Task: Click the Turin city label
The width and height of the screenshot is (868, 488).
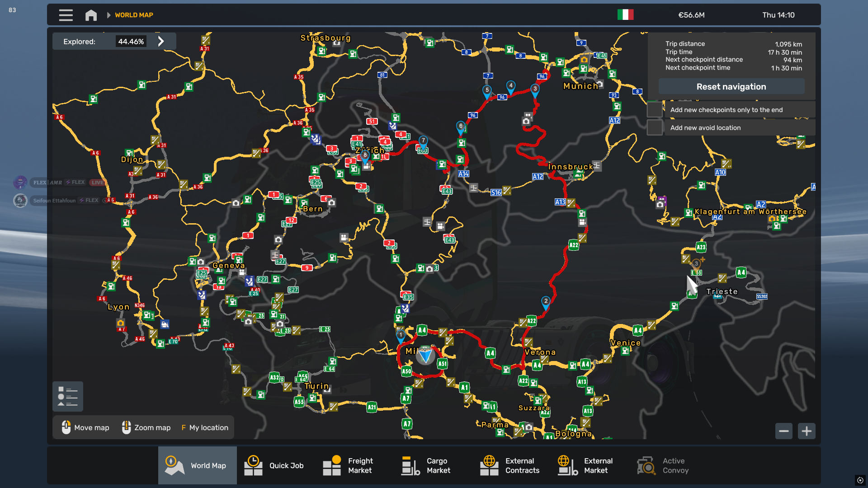Action: [x=316, y=386]
